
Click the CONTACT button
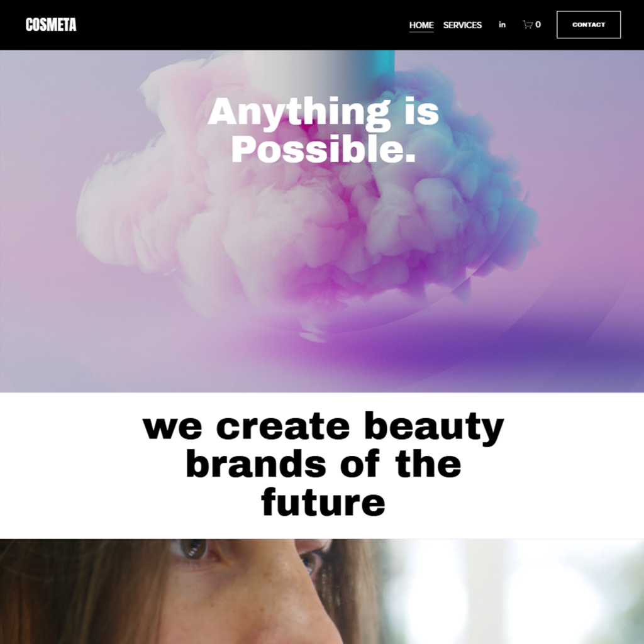589,25
